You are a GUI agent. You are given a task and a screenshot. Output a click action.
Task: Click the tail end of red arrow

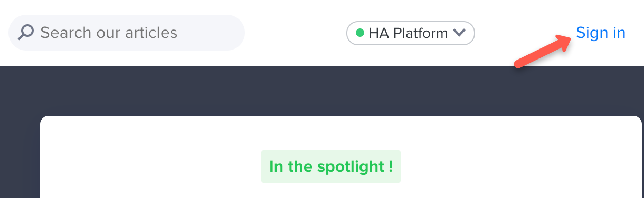(x=519, y=63)
